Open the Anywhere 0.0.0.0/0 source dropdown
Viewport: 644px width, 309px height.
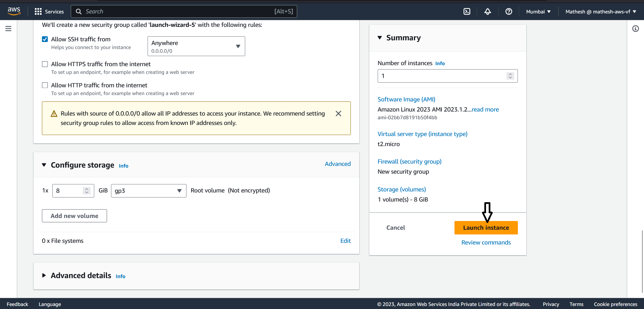[x=196, y=46]
